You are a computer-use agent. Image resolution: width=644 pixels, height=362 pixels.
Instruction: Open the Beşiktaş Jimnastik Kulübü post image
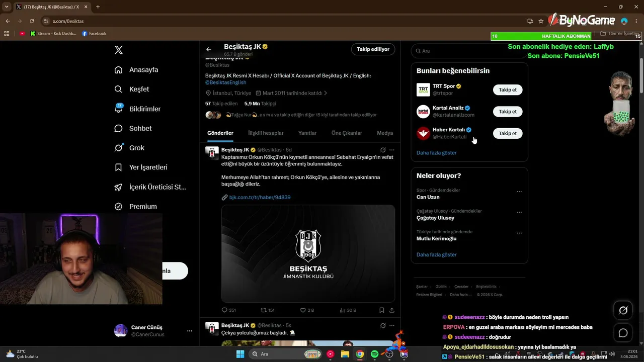[308, 254]
